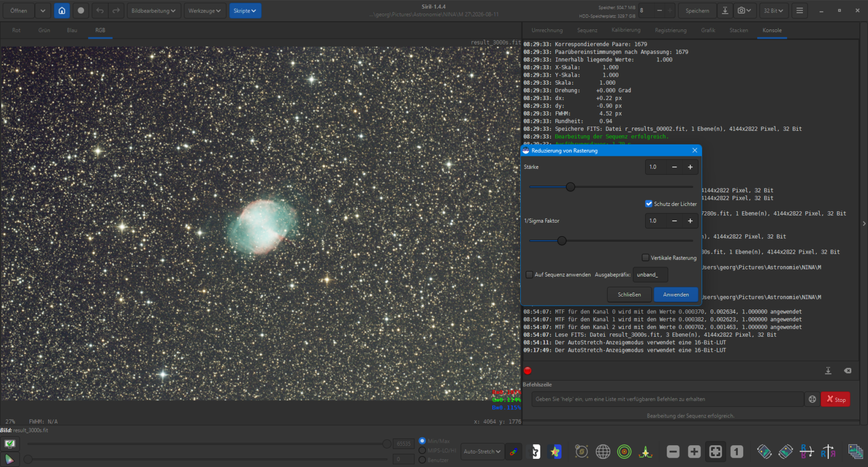Click the zoom out minus icon

(673, 452)
